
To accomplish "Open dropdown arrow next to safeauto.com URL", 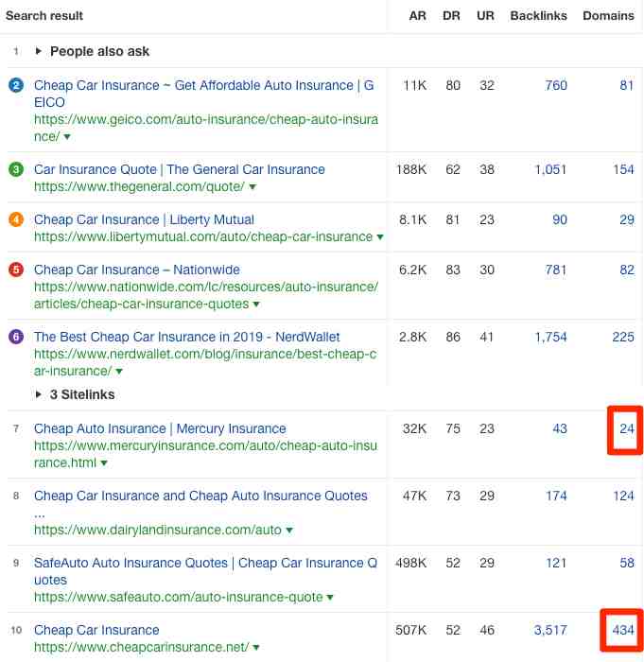I will [x=330, y=598].
